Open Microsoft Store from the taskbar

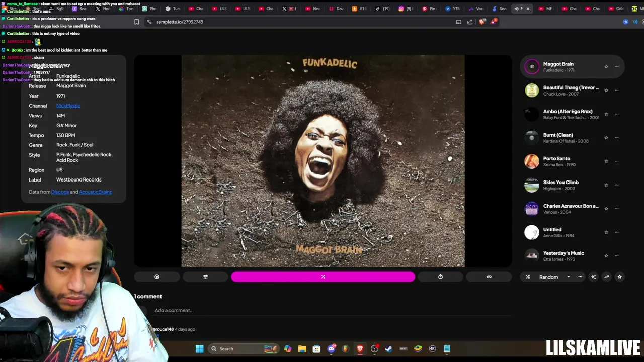point(316,349)
